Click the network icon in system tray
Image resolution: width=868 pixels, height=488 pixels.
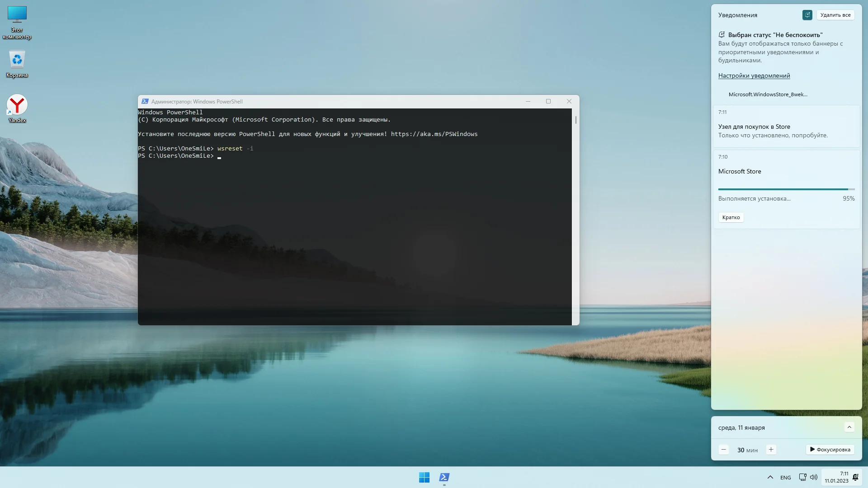click(802, 477)
